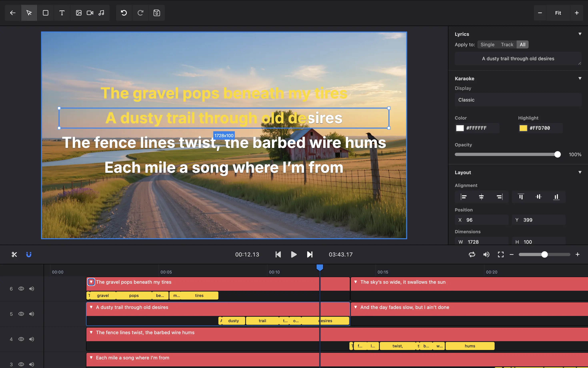Click the scissors split tool
The width and height of the screenshot is (588, 368).
(x=14, y=254)
